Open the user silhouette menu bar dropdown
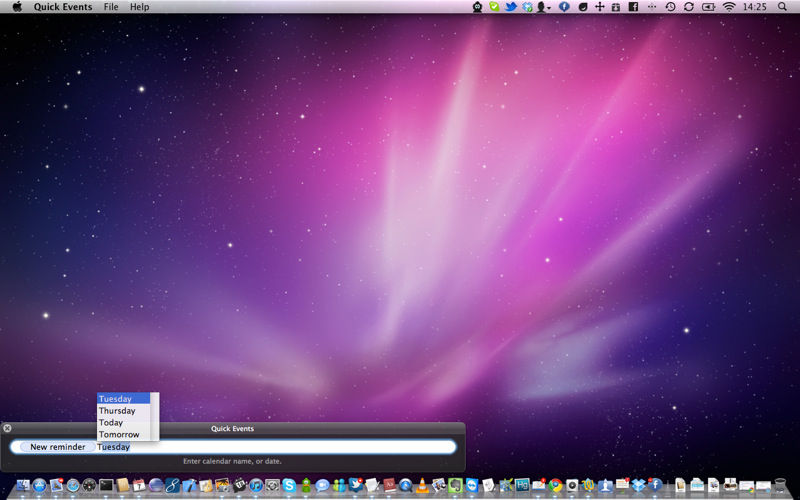Viewport: 800px width, 500px height. 543,7
